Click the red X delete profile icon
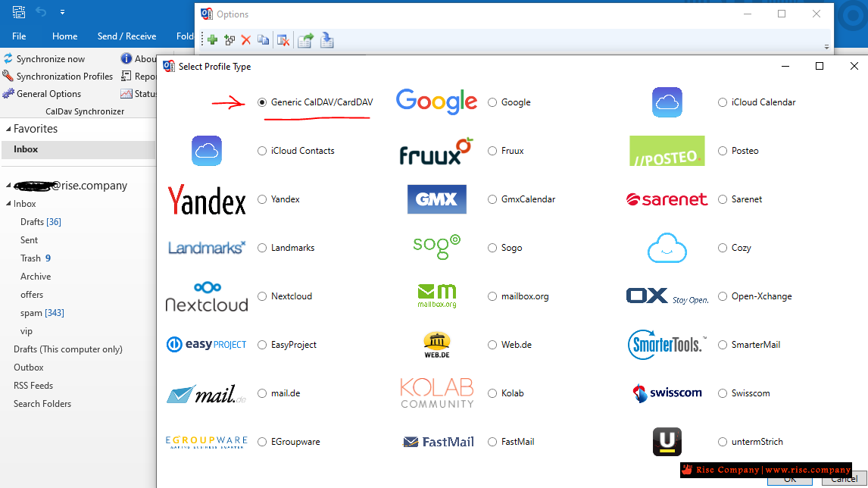 [x=246, y=40]
